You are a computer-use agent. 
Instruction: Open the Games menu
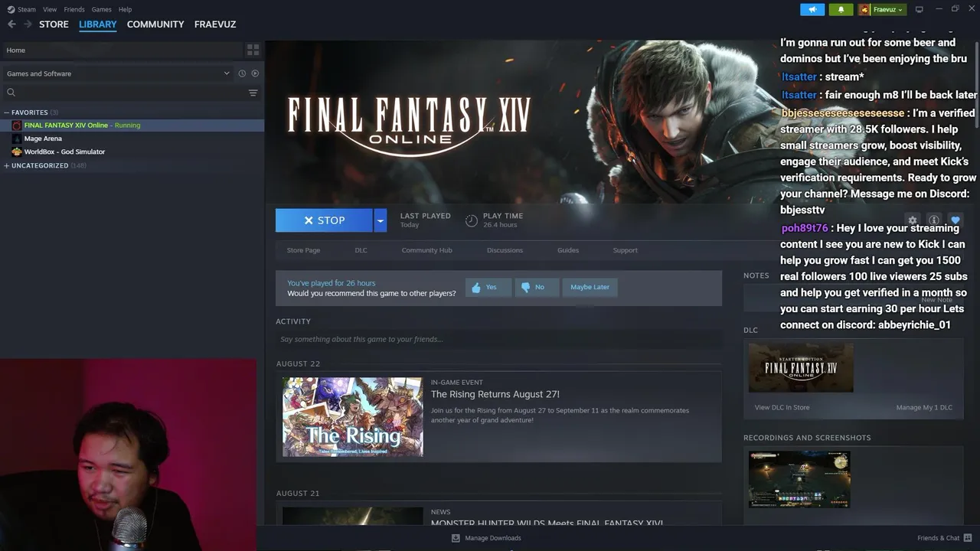point(101,9)
